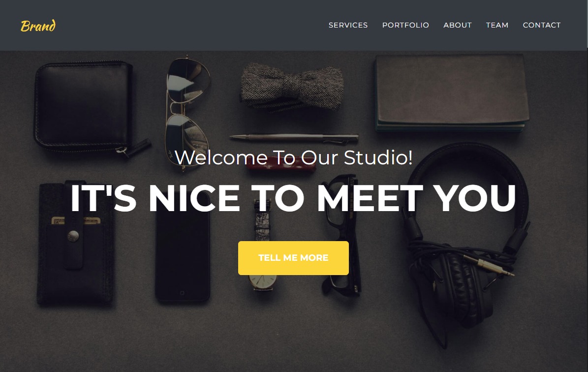The image size is (588, 372).
Task: Click the black zip wallet in hero image
Action: (x=87, y=106)
